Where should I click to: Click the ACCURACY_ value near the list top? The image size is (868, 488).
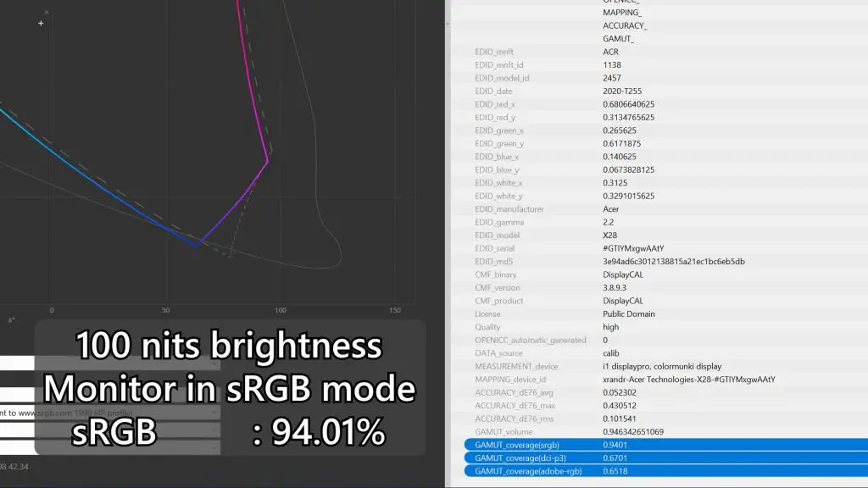(x=625, y=25)
